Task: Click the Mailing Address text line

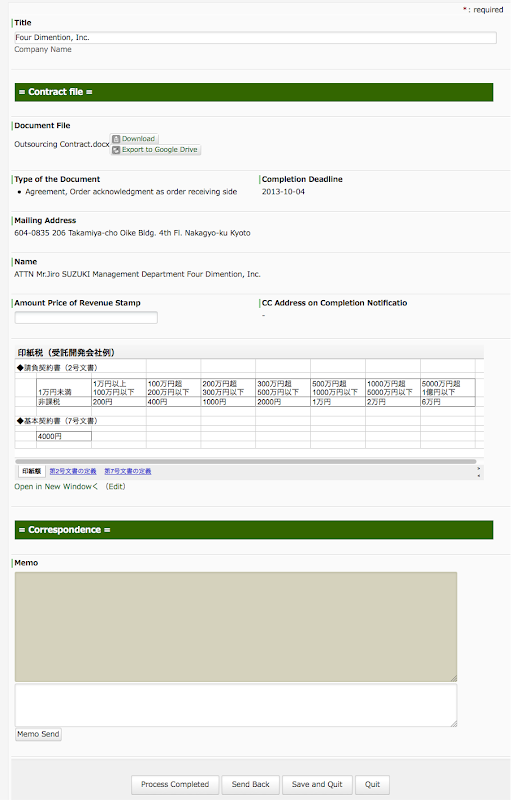Action: 133,233
